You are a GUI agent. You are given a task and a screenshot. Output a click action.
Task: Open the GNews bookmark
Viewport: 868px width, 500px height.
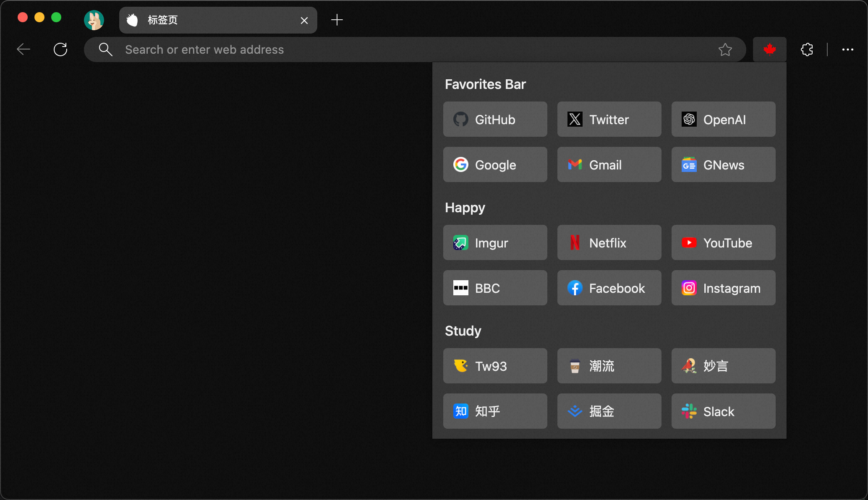[x=723, y=164]
